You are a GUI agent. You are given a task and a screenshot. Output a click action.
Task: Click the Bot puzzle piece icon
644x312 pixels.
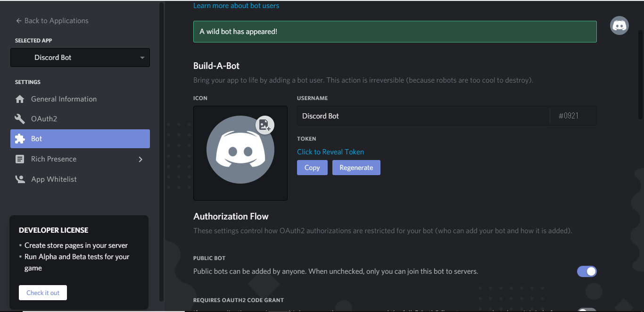coord(20,139)
